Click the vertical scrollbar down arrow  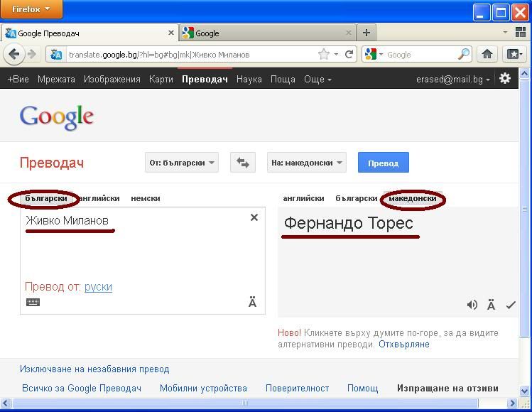524,391
